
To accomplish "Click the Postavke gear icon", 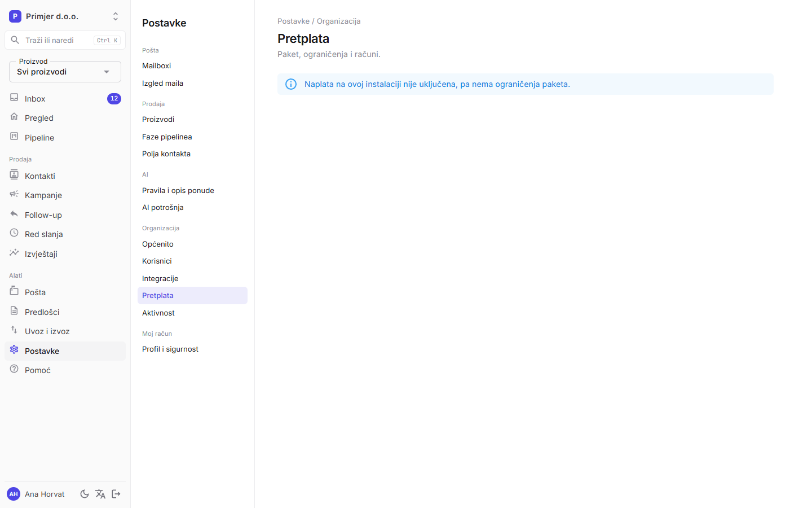I will pos(14,350).
